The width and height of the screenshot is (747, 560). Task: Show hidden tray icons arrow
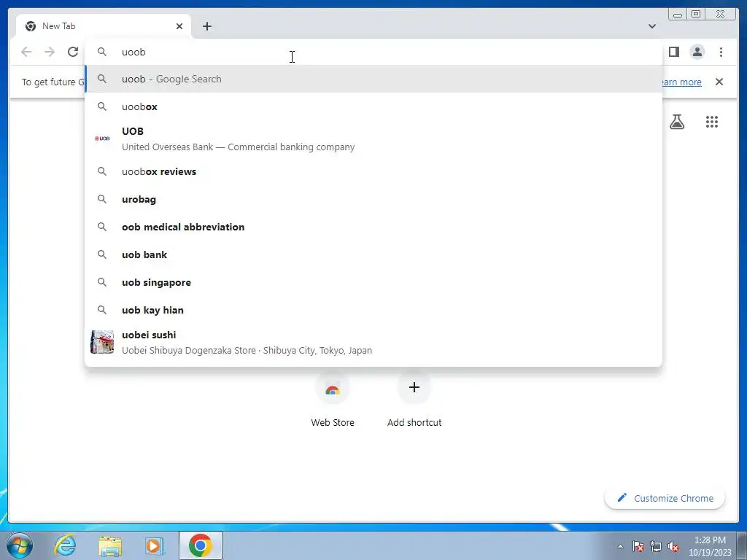point(620,546)
